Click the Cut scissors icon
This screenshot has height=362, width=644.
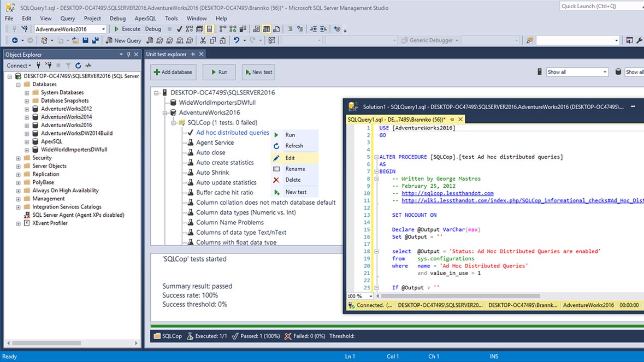click(x=203, y=40)
